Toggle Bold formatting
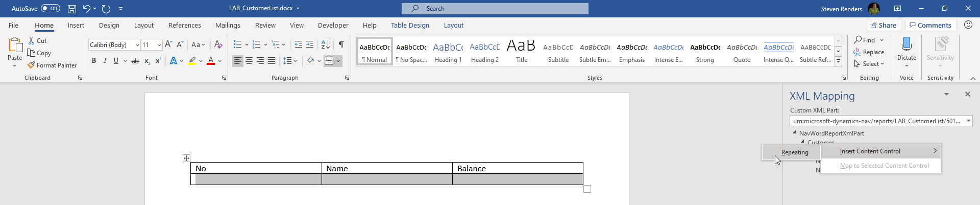 click(x=94, y=61)
